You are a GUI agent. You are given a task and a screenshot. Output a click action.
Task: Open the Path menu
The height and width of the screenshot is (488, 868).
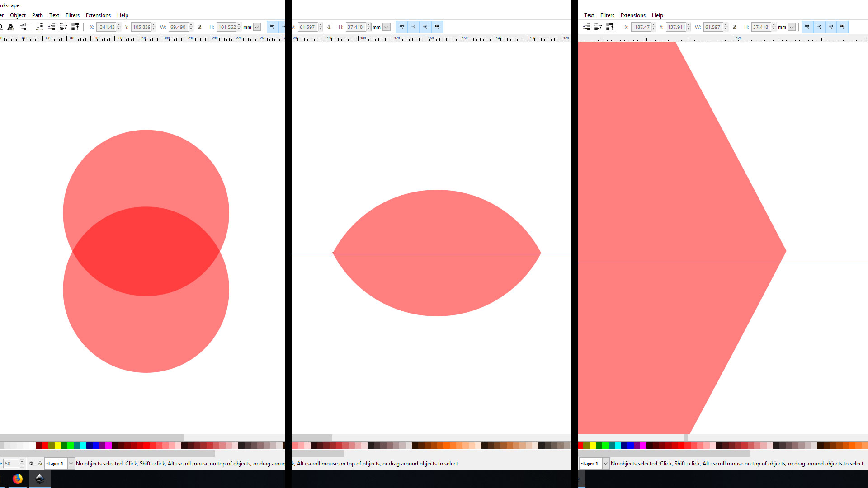37,15
